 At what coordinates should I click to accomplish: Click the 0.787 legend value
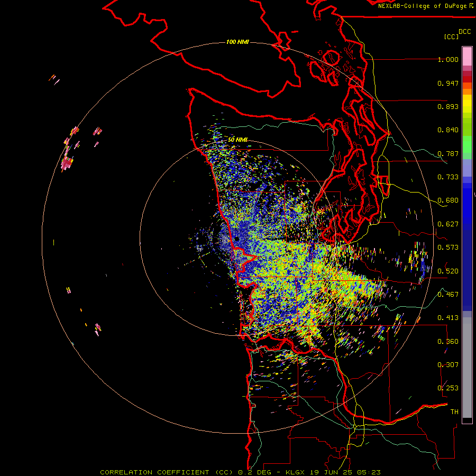click(448, 153)
